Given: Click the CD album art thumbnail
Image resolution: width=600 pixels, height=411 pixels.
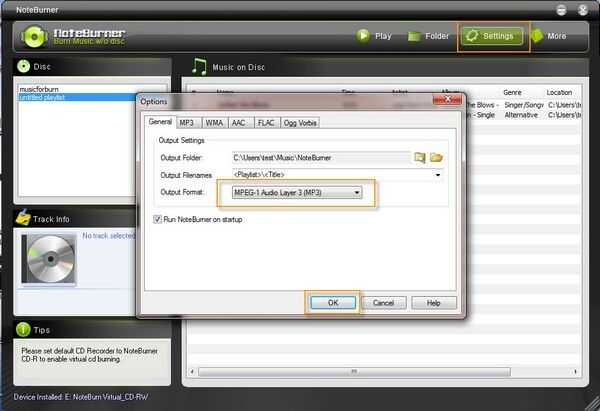Looking at the screenshot, I should coord(49,259).
